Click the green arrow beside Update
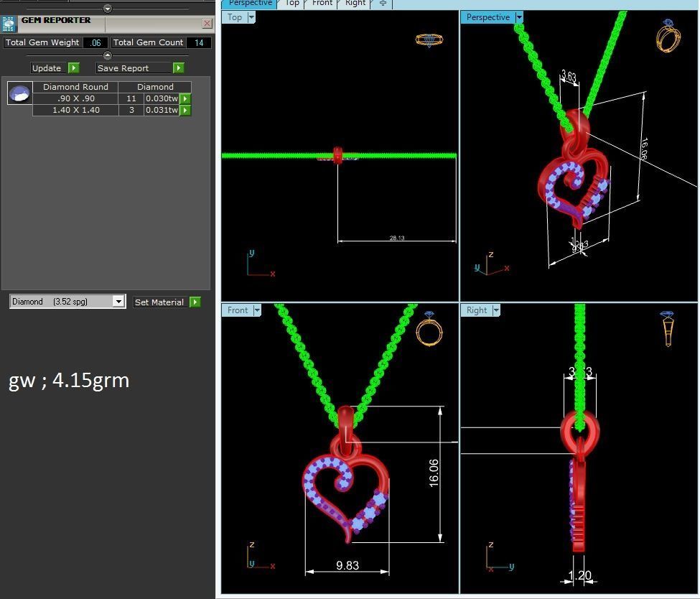 (74, 68)
